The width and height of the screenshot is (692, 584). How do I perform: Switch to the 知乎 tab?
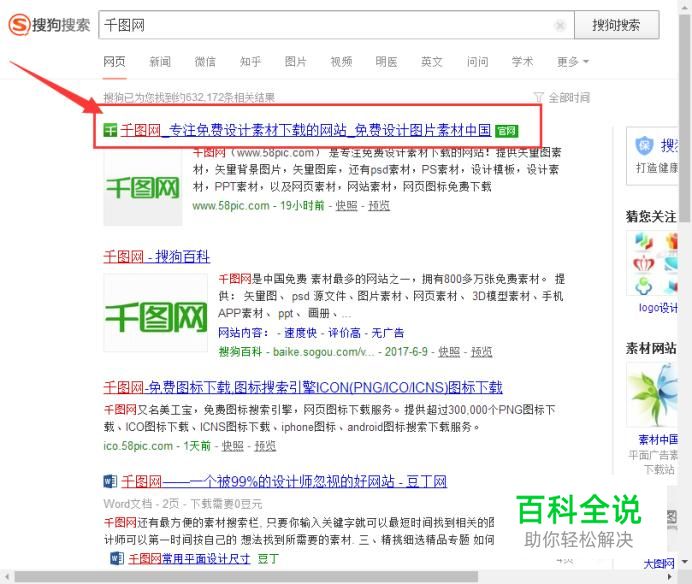pyautogui.click(x=251, y=61)
